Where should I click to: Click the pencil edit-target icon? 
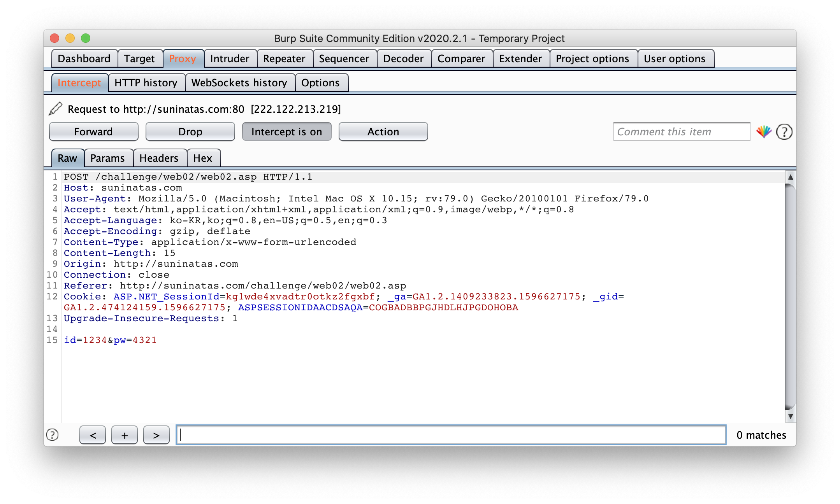56,108
